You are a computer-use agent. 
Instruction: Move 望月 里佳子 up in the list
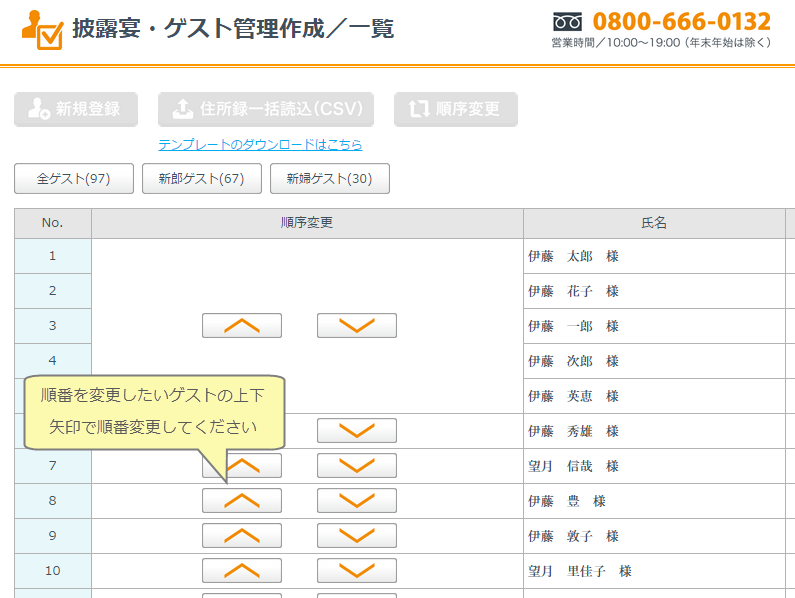tap(242, 571)
